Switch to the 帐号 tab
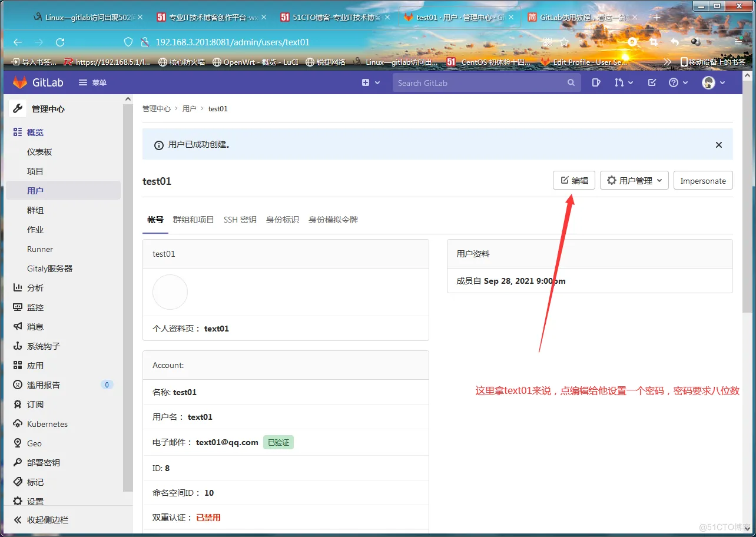This screenshot has height=537, width=756. (155, 220)
